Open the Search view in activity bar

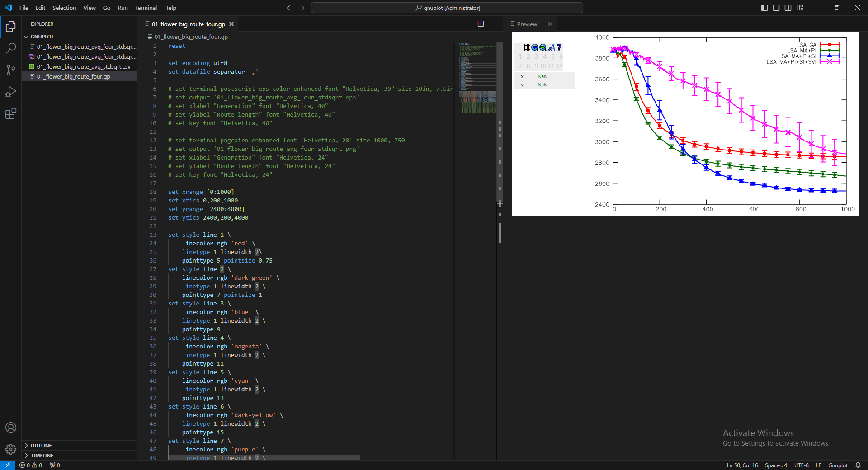[x=11, y=48]
